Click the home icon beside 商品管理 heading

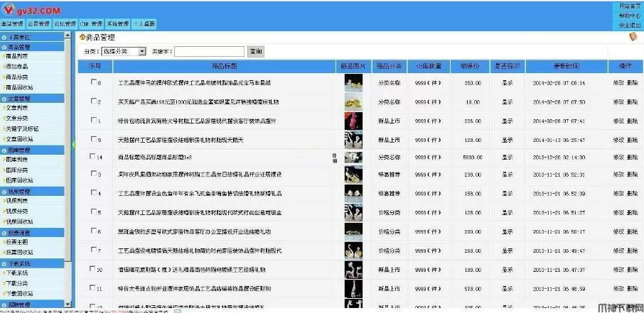click(x=82, y=36)
